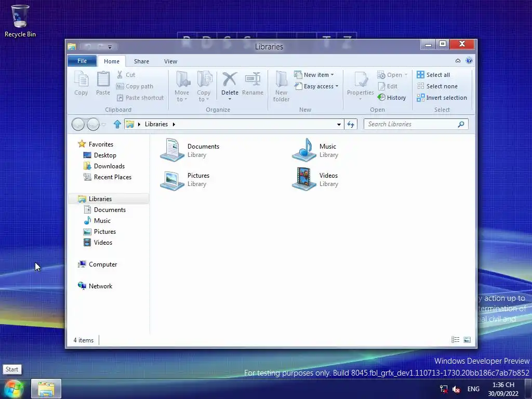Open the Music library in the main pane
532x399 pixels.
(315, 150)
